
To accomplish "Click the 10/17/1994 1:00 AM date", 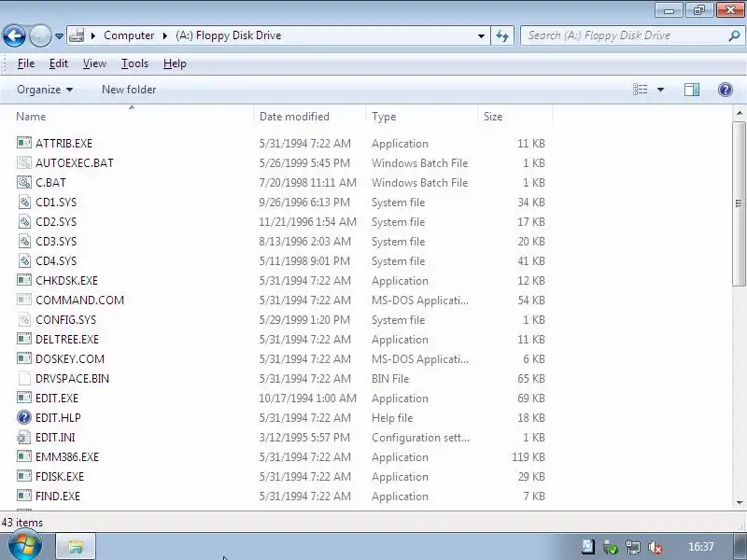I will pyautogui.click(x=308, y=399).
